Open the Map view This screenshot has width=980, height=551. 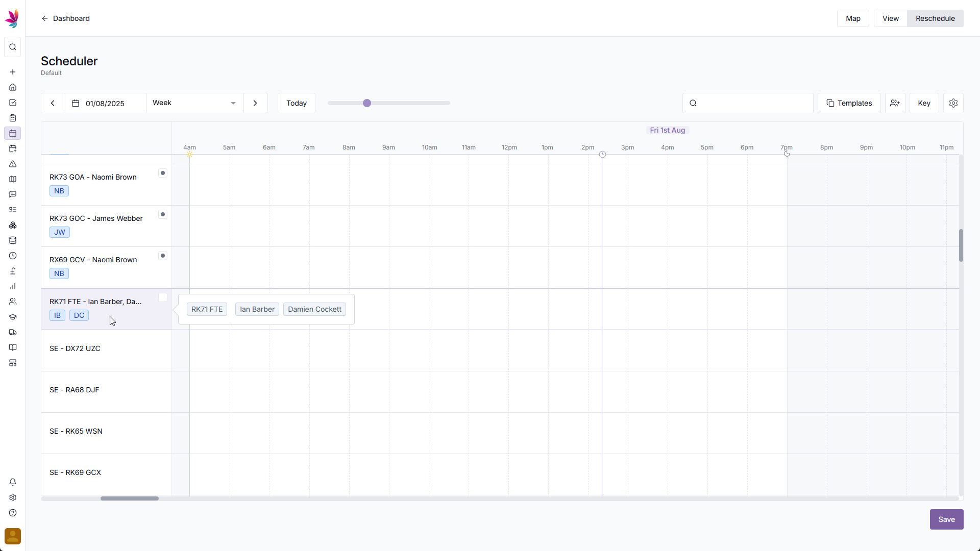click(853, 18)
